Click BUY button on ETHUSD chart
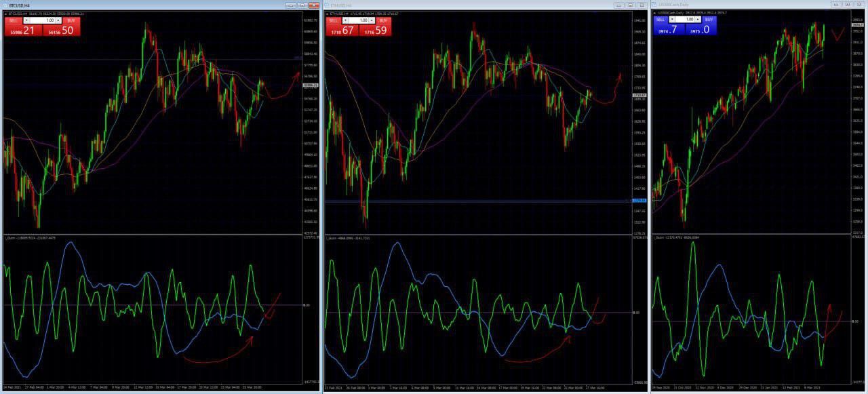The image size is (868, 394). 383,20
